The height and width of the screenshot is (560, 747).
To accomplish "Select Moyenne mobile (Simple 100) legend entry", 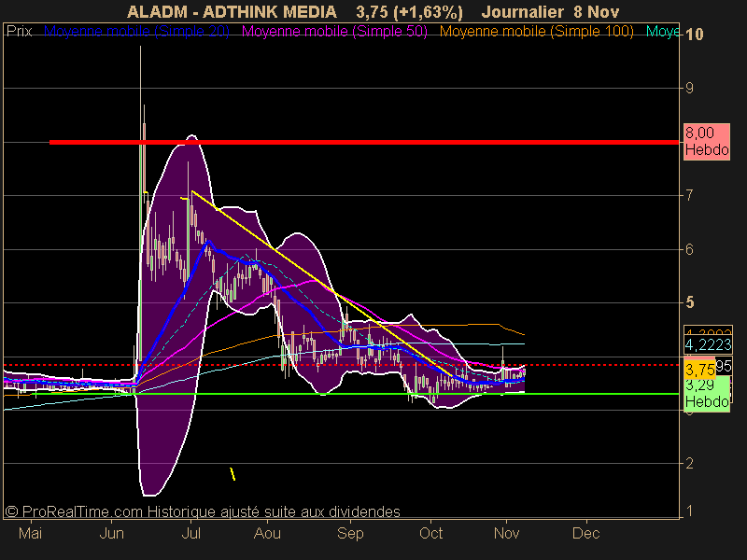I will pyautogui.click(x=537, y=32).
